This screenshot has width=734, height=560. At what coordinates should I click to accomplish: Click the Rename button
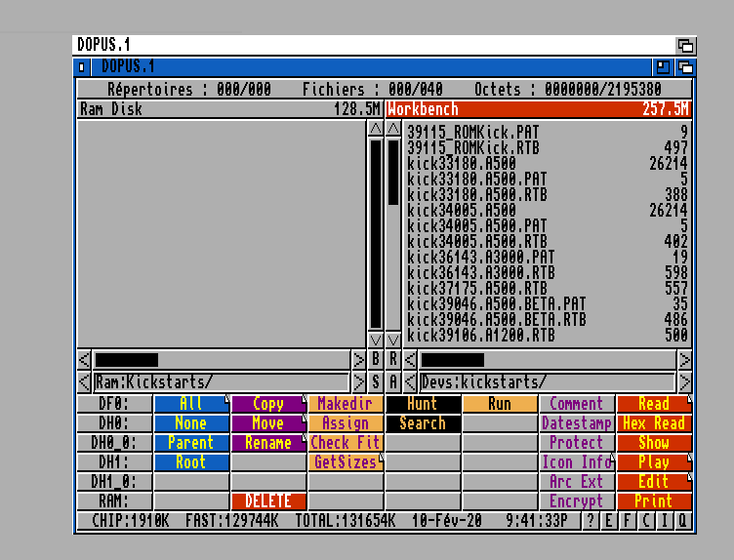268,443
